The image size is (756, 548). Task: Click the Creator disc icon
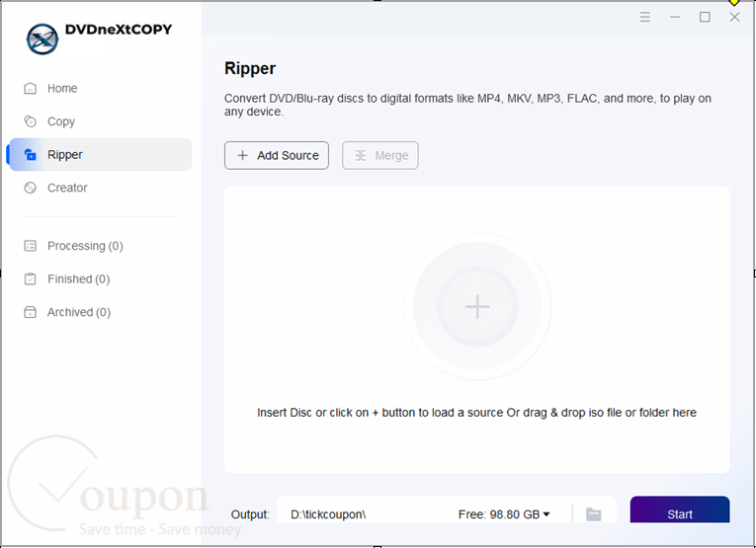31,188
